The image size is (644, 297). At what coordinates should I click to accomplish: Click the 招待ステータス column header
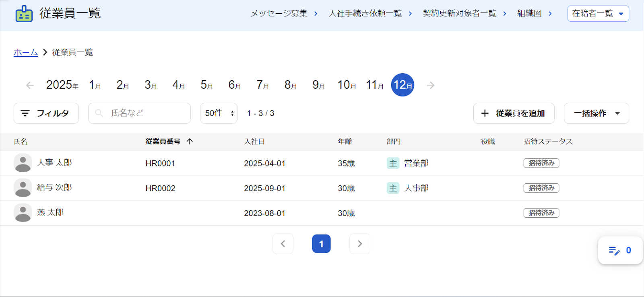tap(548, 141)
